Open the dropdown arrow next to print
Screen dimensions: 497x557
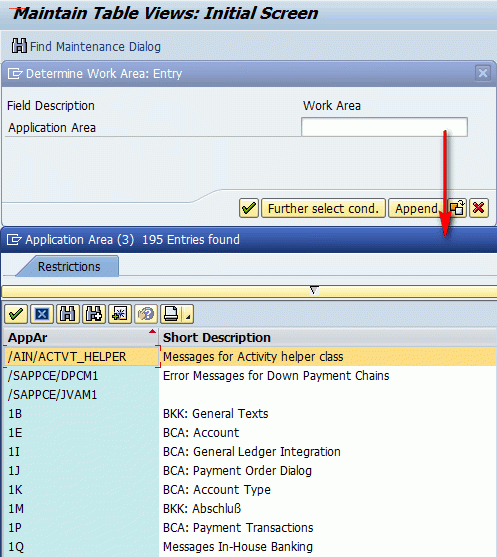[x=188, y=314]
